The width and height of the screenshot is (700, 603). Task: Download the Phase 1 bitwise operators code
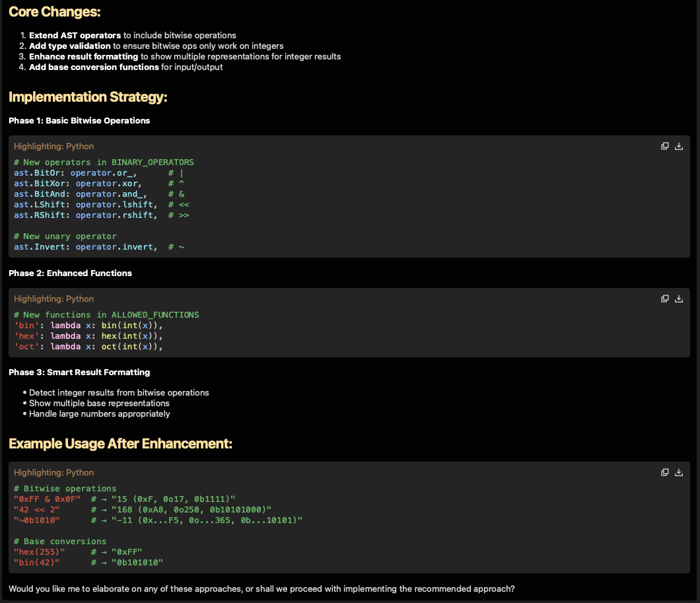tap(679, 146)
